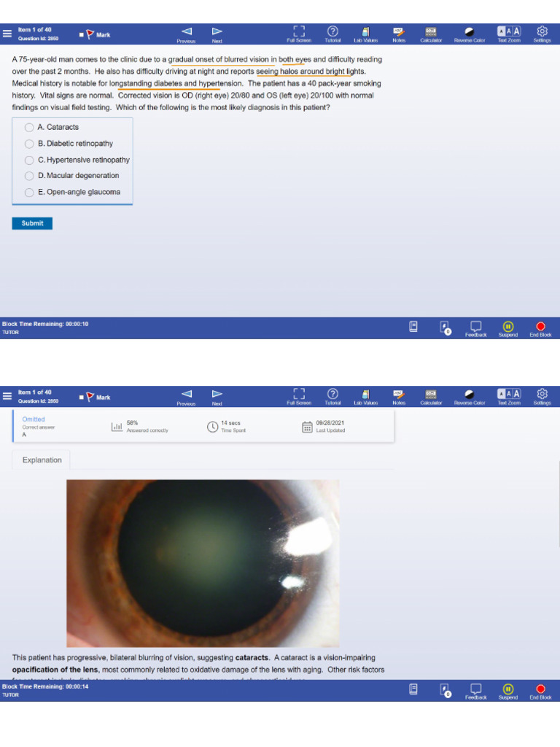Tick the Mark checkbox in top question screen
Image resolution: width=560 pixels, height=747 pixels.
coord(82,35)
